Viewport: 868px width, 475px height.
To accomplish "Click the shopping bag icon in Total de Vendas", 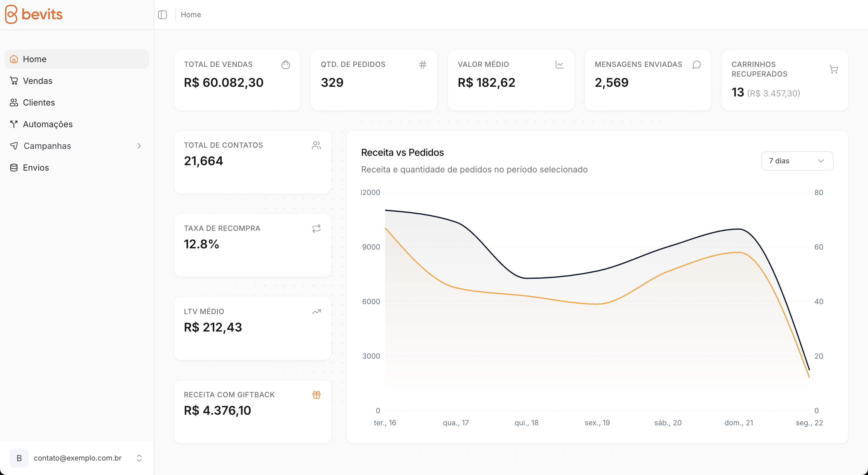I will click(x=285, y=64).
